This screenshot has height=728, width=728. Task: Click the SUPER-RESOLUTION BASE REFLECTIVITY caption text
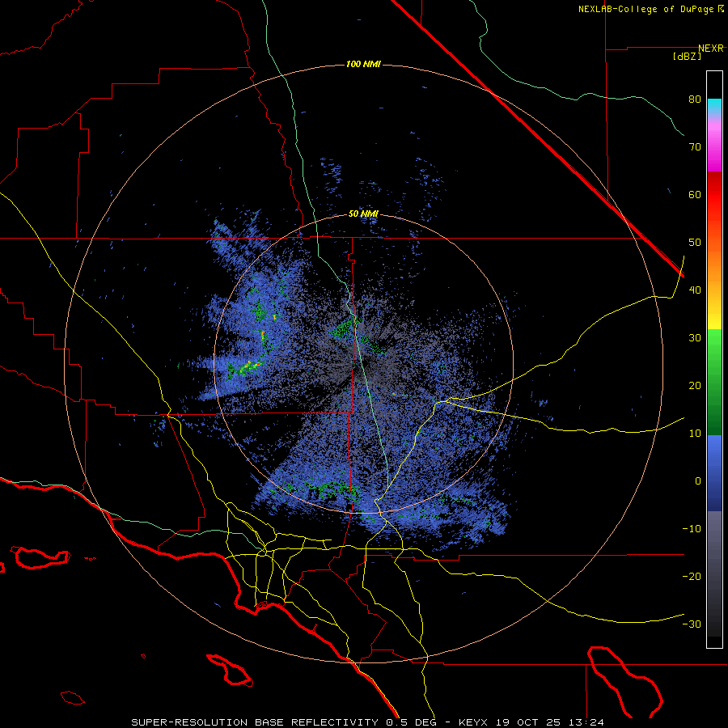255,722
